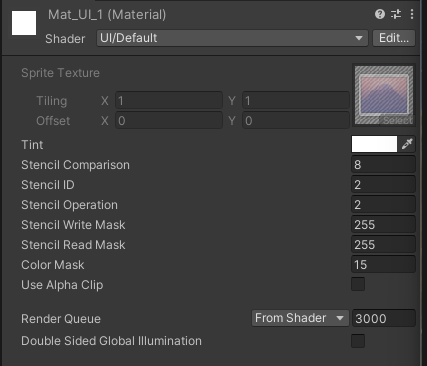Select the Sprite Texture thumbnail slot

point(384,95)
